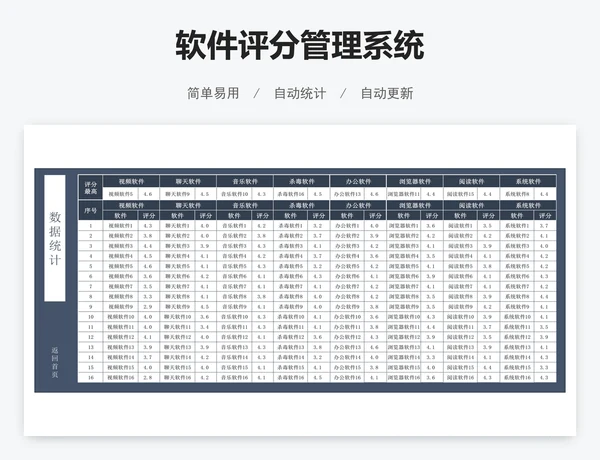Select 音乐软件10 in the 评分最高 row

click(x=234, y=194)
